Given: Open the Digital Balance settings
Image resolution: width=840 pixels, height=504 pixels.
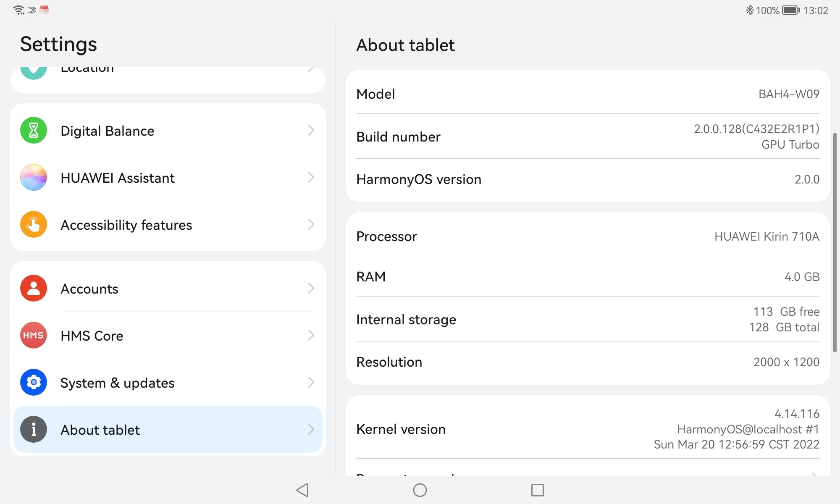Looking at the screenshot, I should [x=168, y=130].
